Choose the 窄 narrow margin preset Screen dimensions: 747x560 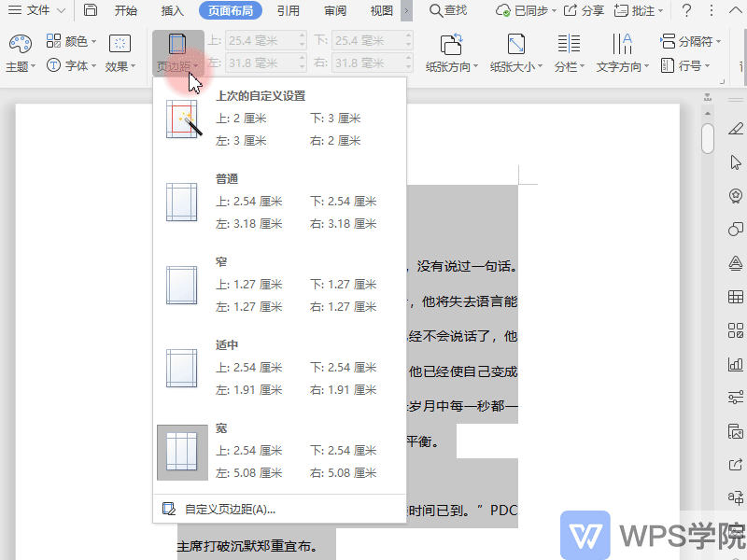(x=279, y=284)
